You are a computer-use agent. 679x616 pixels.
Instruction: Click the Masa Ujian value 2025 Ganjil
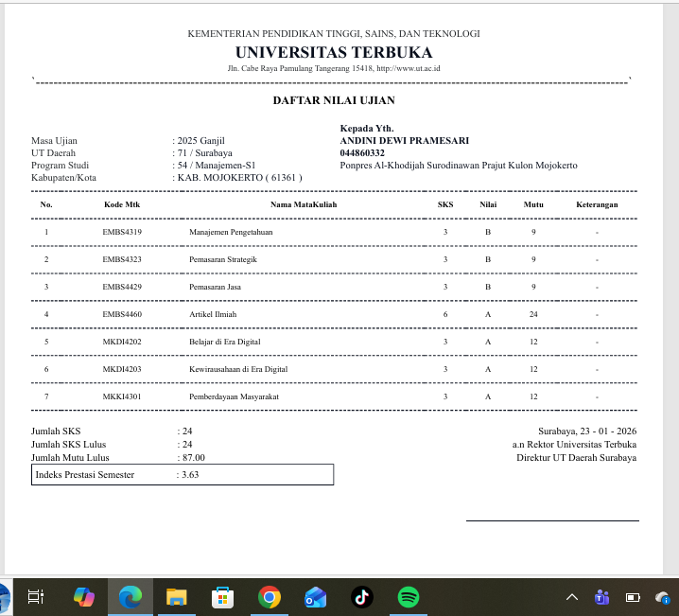pyautogui.click(x=200, y=140)
